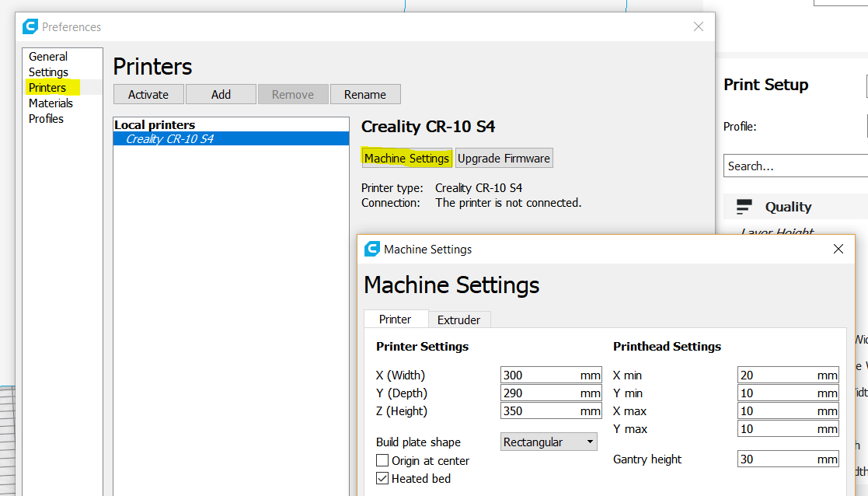Enable the Origin at center checkbox
Viewport: 868px width, 496px height.
point(382,460)
